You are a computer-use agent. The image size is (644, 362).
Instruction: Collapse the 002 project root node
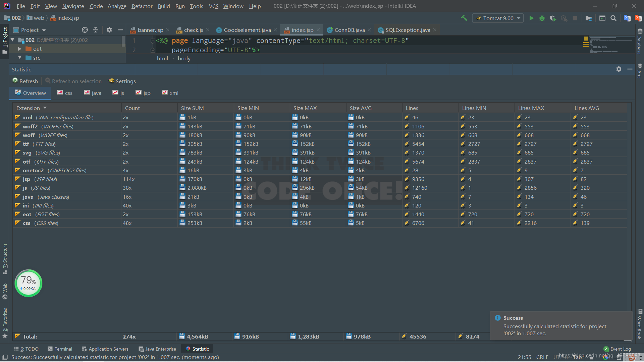13,40
